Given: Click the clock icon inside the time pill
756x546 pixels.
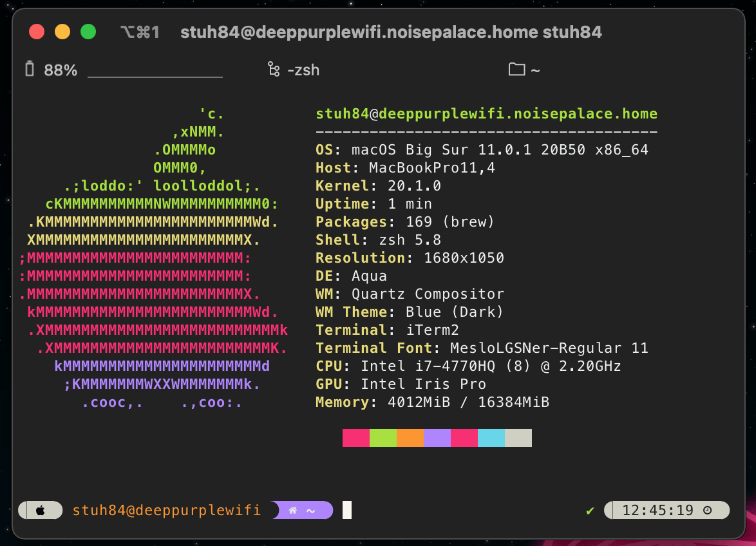Looking at the screenshot, I should click(708, 510).
